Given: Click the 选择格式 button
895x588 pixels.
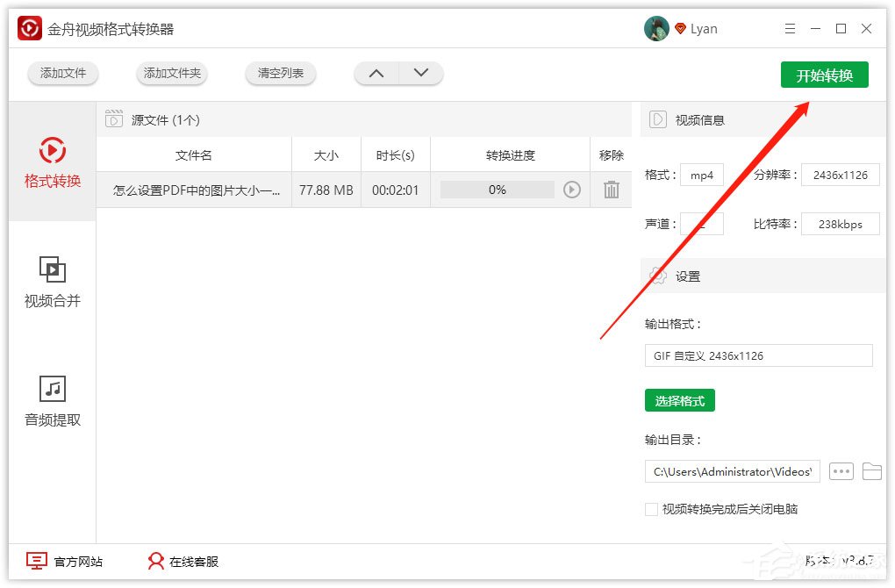Looking at the screenshot, I should pos(679,399).
